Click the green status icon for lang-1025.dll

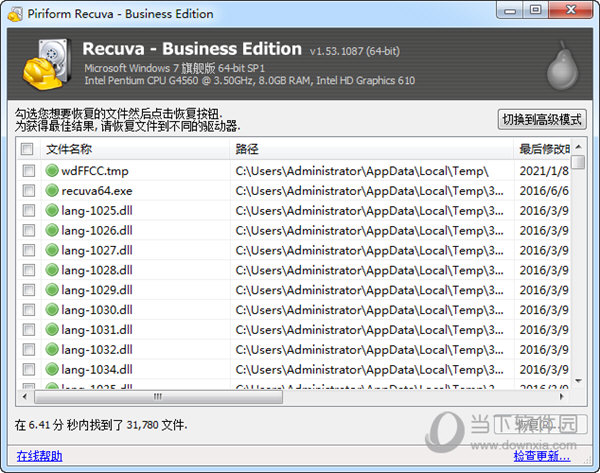point(52,210)
